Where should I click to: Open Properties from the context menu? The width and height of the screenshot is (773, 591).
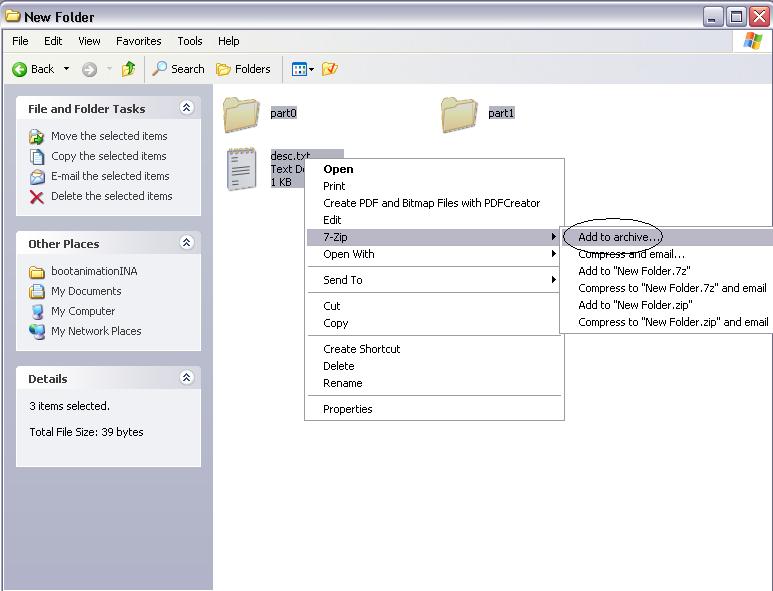coord(434,409)
